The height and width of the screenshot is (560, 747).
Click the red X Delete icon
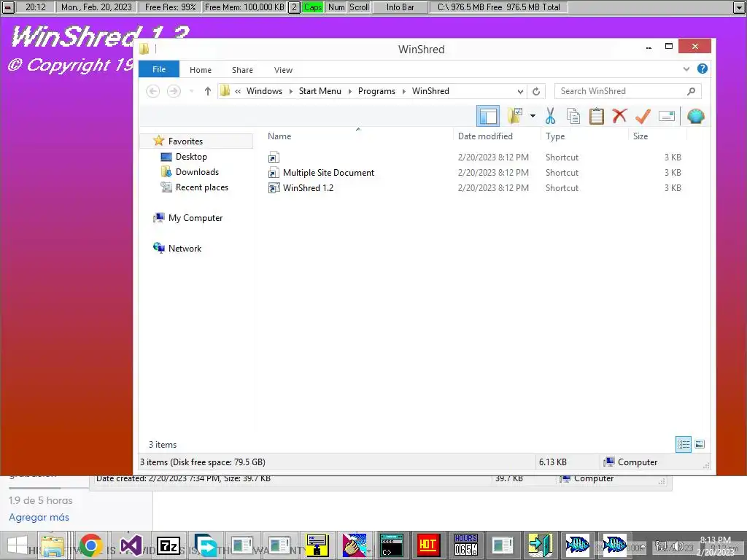click(x=619, y=116)
